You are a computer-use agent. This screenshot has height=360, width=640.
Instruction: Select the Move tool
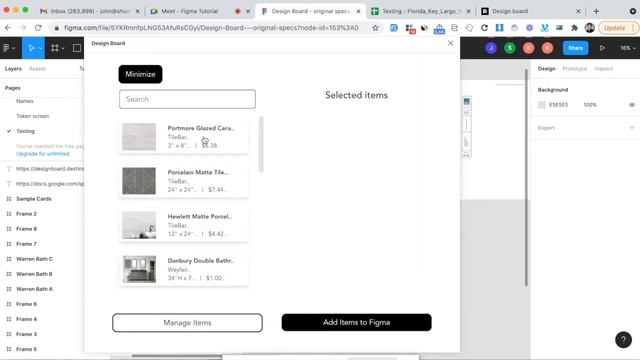tap(31, 48)
